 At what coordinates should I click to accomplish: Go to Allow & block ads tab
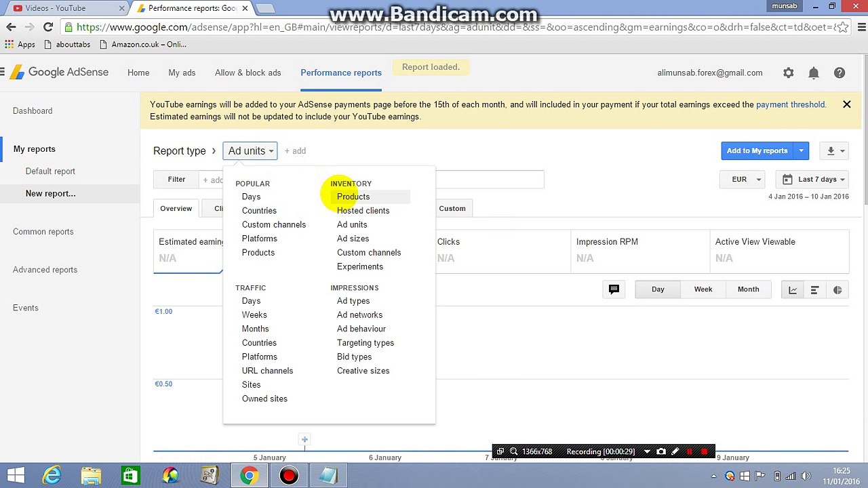[248, 73]
